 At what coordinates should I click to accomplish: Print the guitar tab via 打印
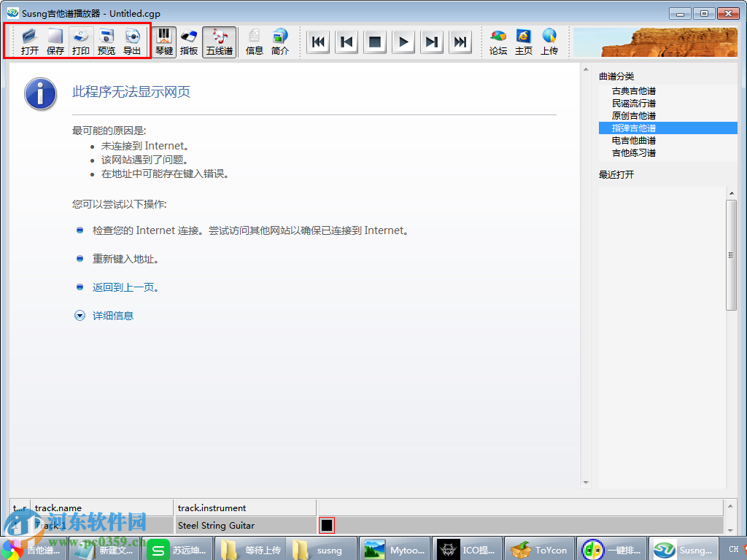click(80, 42)
